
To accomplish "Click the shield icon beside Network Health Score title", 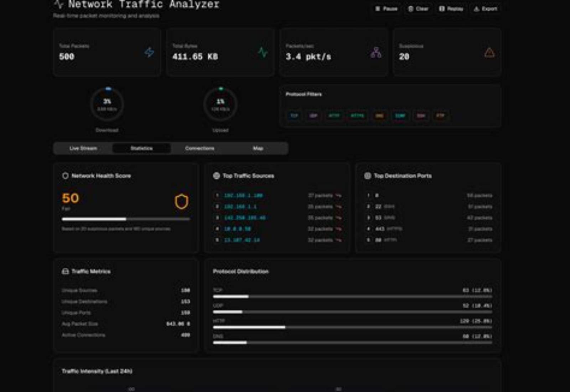I will point(65,176).
